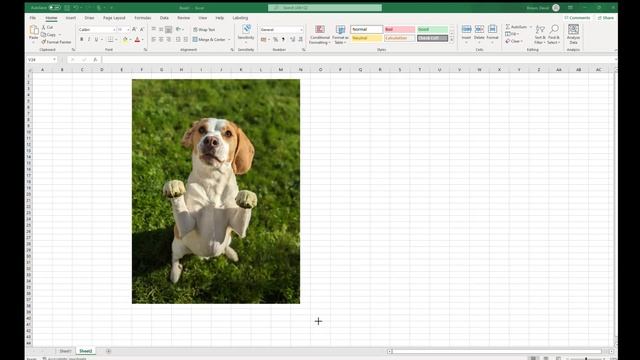This screenshot has width=640, height=360.
Task: Click the Increase Font Size icon
Action: [134, 29]
